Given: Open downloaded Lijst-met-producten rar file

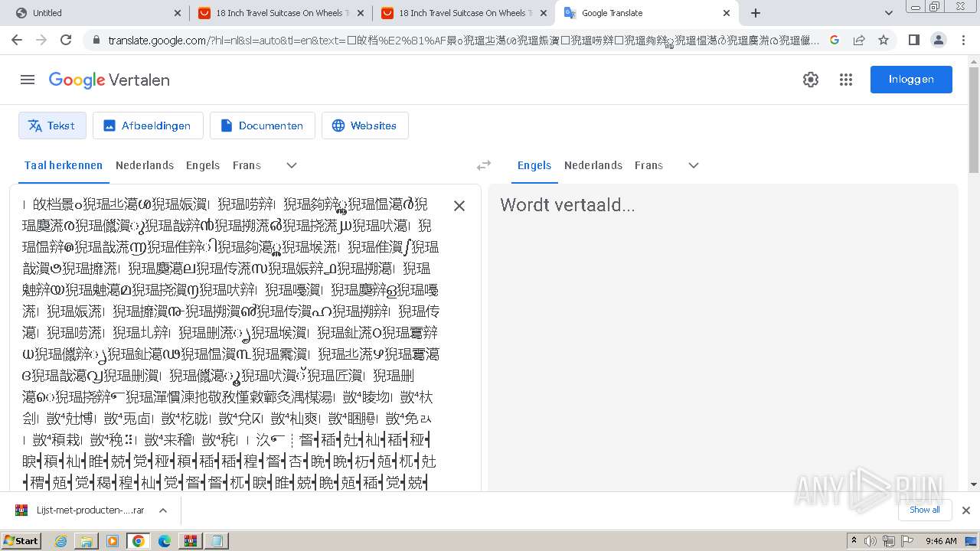Looking at the screenshot, I should (80, 510).
